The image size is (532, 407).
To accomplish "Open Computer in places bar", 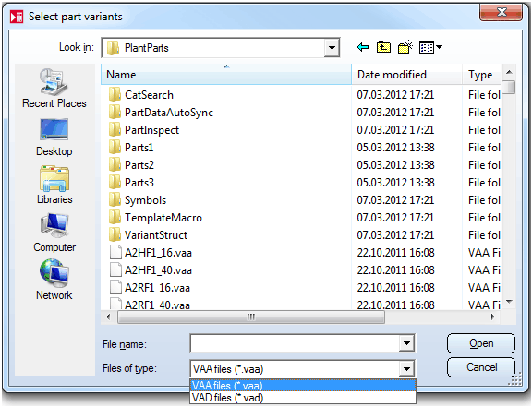I will (54, 233).
